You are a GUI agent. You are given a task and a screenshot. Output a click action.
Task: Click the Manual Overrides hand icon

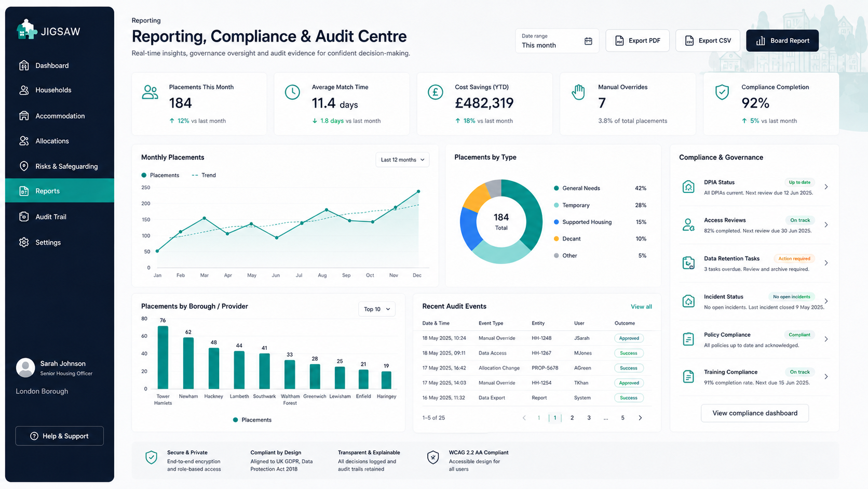pos(578,92)
